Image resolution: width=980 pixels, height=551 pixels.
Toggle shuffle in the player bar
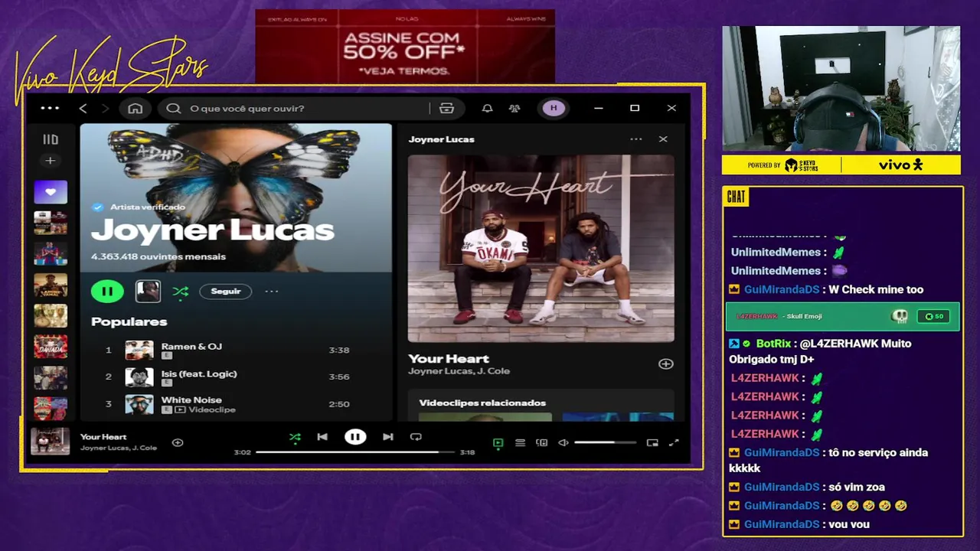295,437
